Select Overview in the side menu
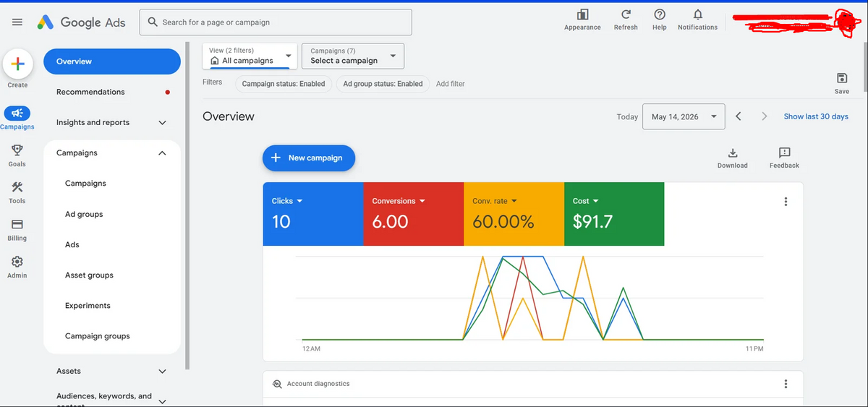Viewport: 868px width, 407px height. click(112, 61)
